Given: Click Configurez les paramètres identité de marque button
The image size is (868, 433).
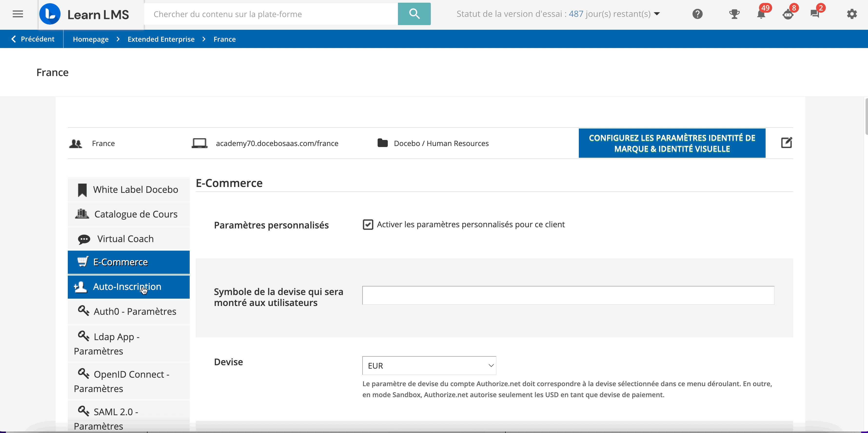Looking at the screenshot, I should [x=672, y=143].
